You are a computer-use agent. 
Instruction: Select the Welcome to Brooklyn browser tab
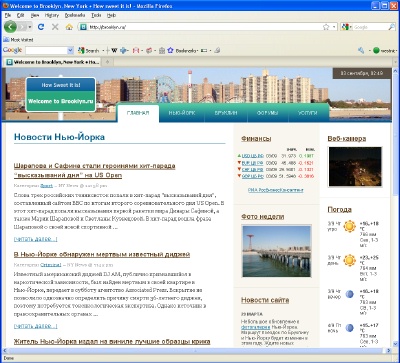tap(52, 62)
